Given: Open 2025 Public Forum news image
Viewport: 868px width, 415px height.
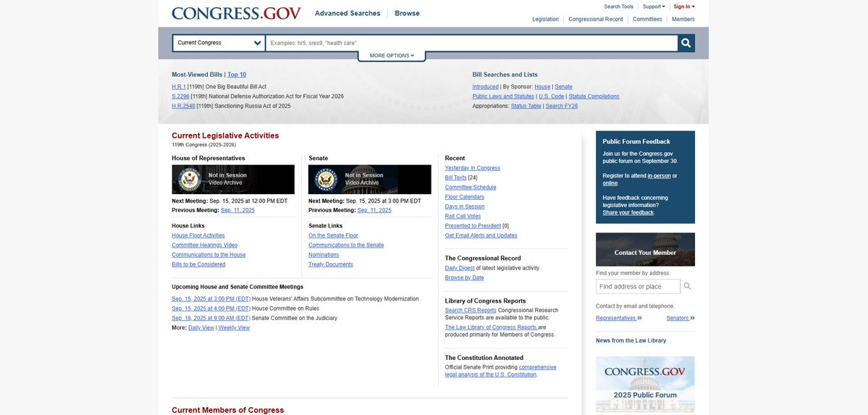Looking at the screenshot, I should click(645, 384).
